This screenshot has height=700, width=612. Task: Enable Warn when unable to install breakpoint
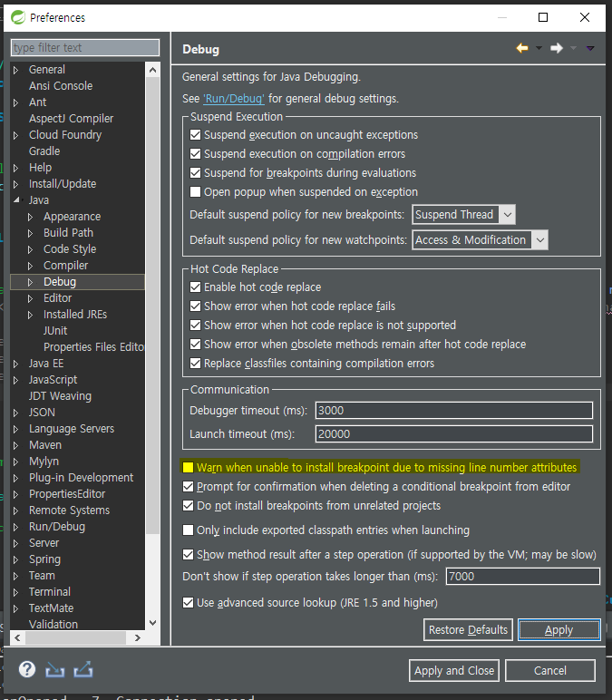pos(188,467)
